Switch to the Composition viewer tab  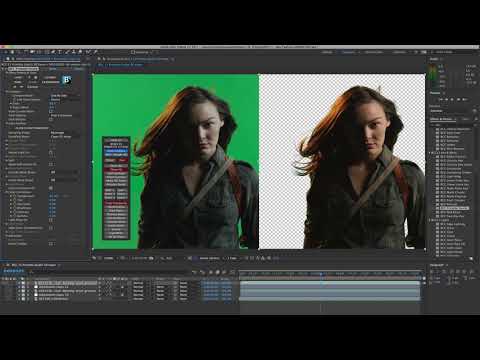(x=137, y=59)
